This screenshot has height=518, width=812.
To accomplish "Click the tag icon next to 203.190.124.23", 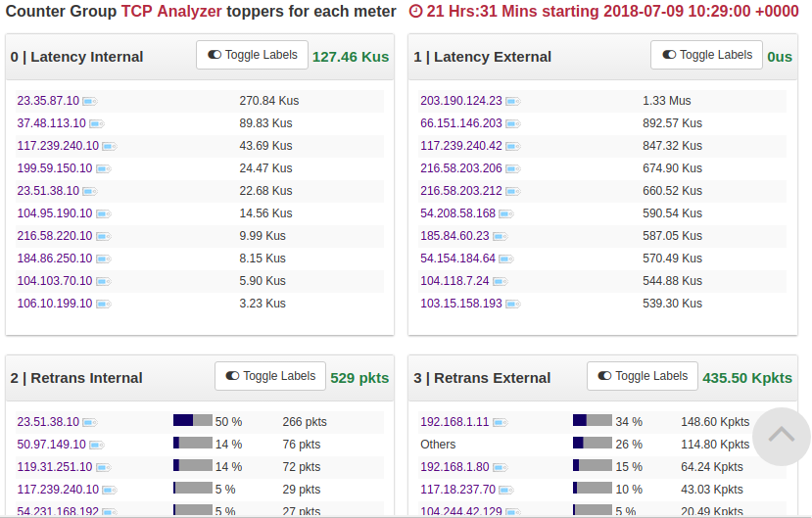I will click(512, 101).
